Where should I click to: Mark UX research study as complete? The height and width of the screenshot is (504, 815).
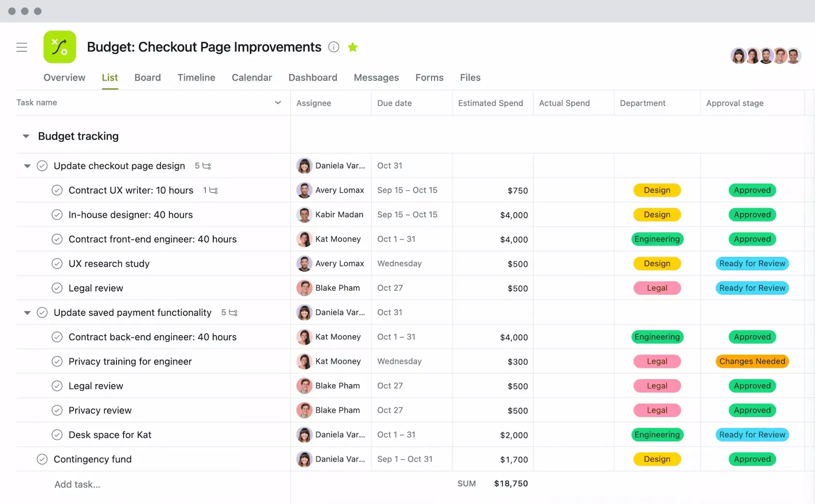point(57,263)
